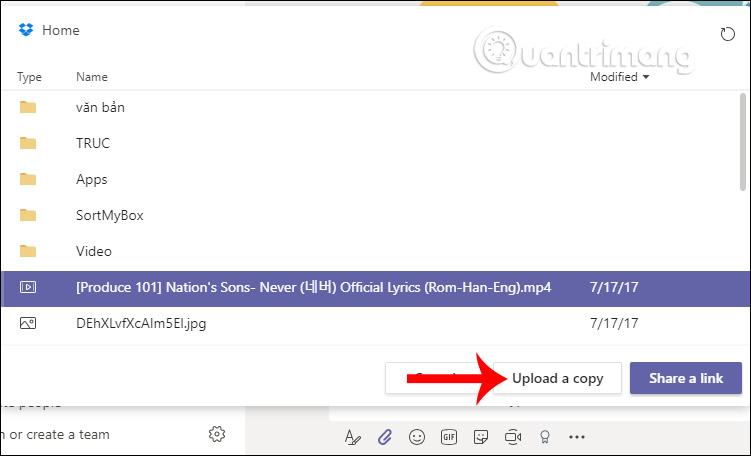Click the Share a link button

686,378
